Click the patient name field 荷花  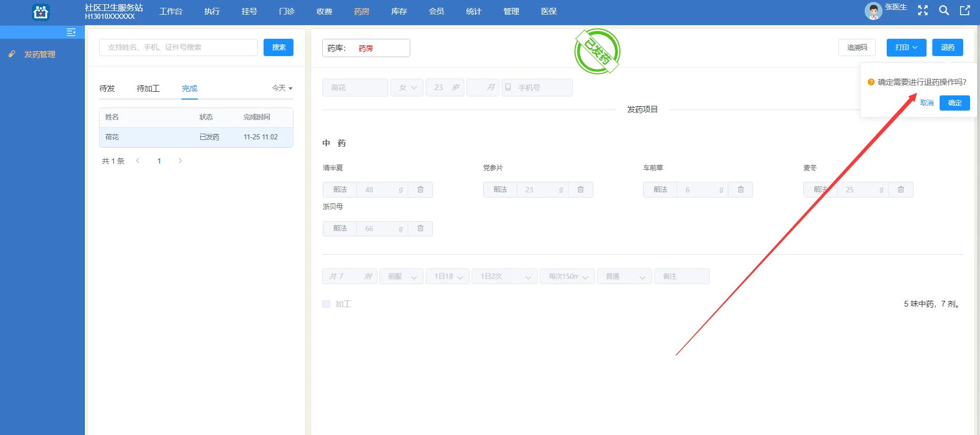pyautogui.click(x=355, y=88)
